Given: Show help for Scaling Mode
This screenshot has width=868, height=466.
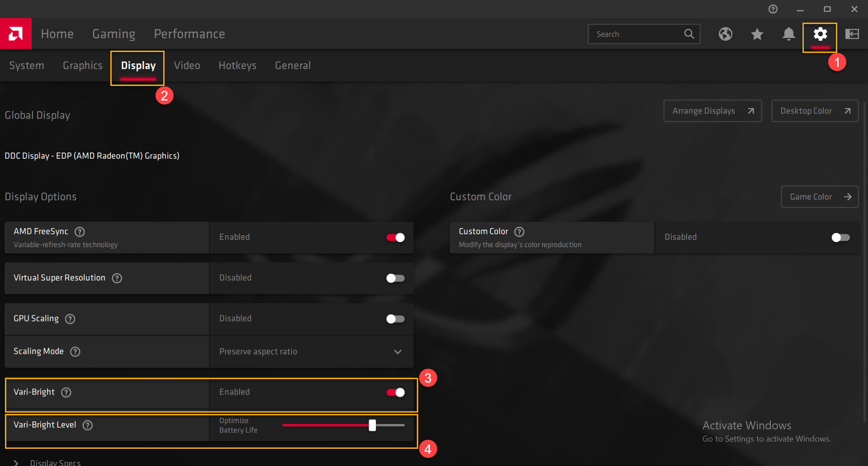Looking at the screenshot, I should click(x=75, y=352).
